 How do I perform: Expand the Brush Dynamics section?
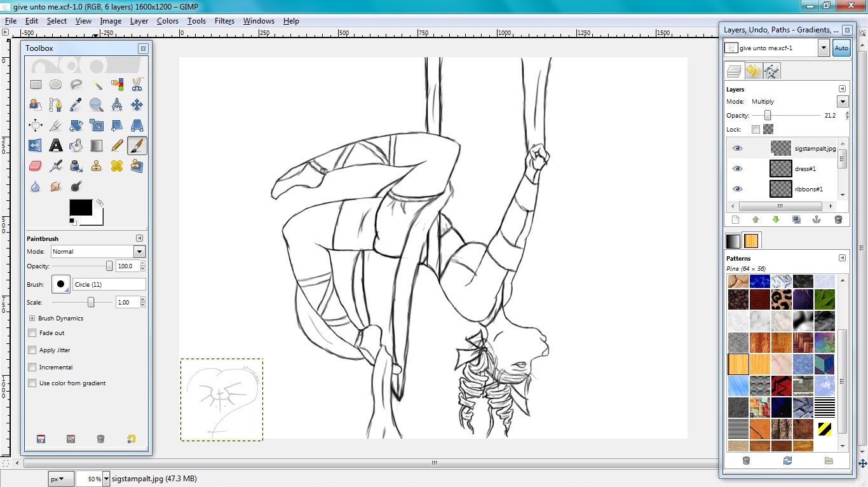[32, 319]
